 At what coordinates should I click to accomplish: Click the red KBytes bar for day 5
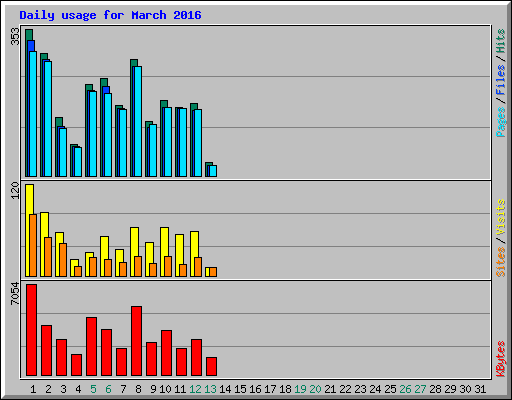click(91, 347)
